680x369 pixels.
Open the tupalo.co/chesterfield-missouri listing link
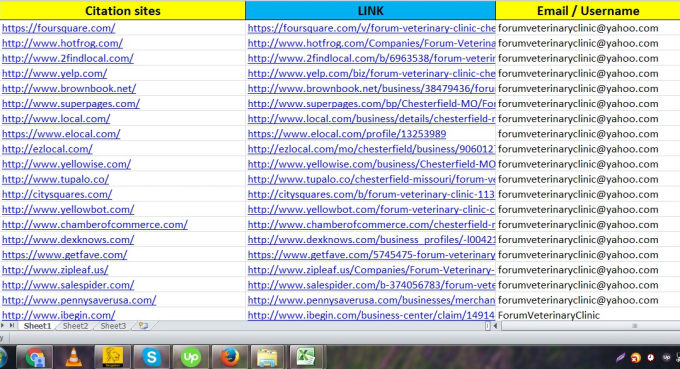[371, 180]
